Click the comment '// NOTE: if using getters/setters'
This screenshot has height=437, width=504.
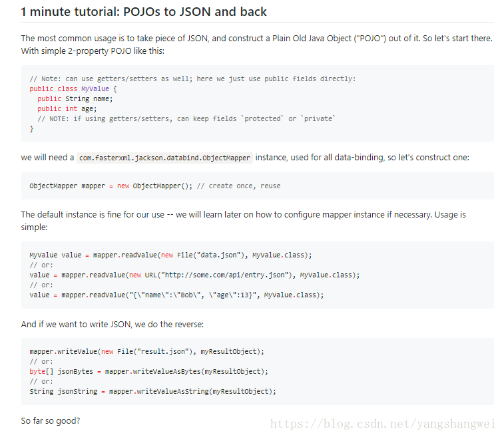(x=186, y=118)
